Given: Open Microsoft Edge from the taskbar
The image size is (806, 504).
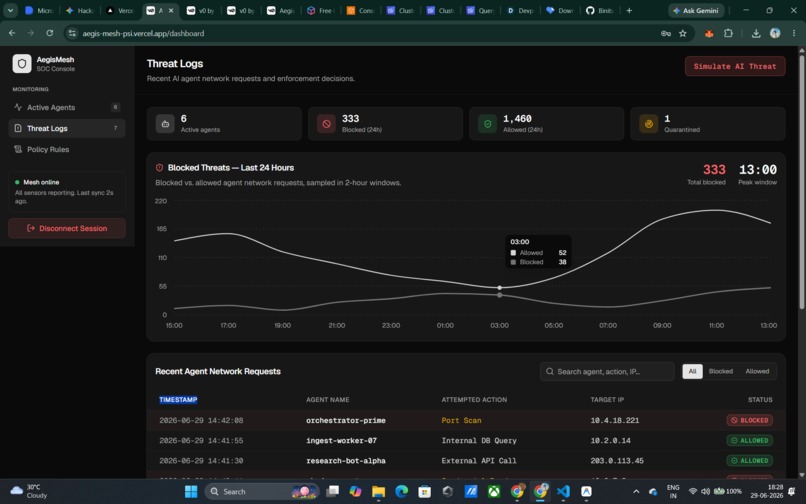Looking at the screenshot, I should pos(401,492).
